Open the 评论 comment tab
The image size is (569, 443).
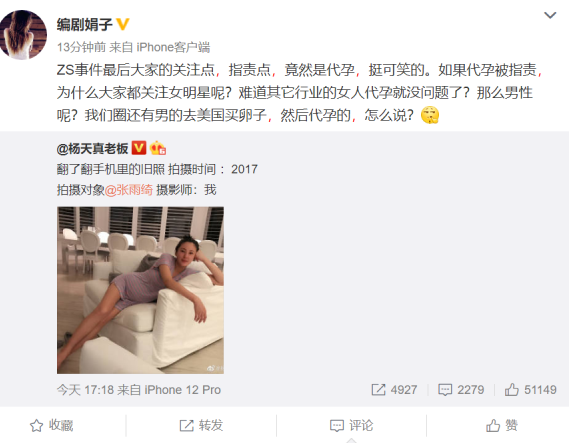tap(351, 425)
